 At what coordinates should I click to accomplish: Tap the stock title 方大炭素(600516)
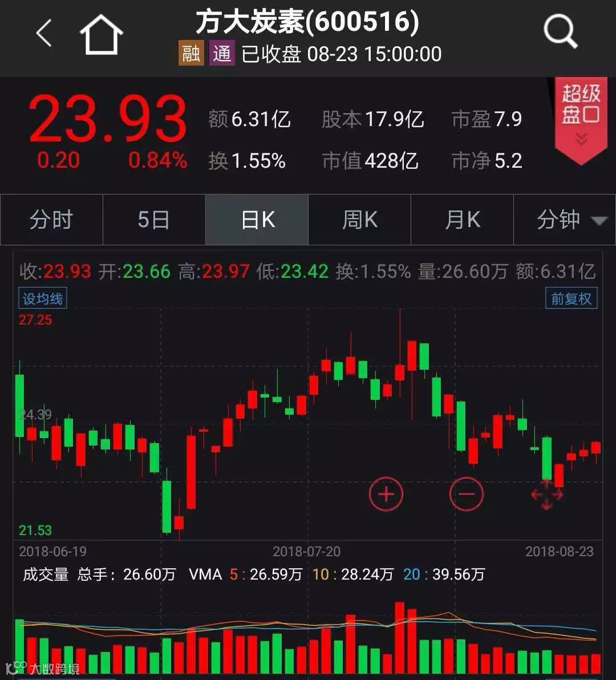click(307, 22)
